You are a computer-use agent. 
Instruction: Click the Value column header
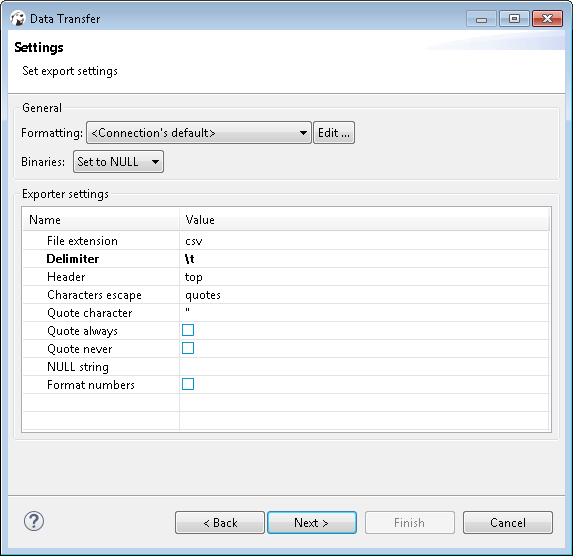364,220
